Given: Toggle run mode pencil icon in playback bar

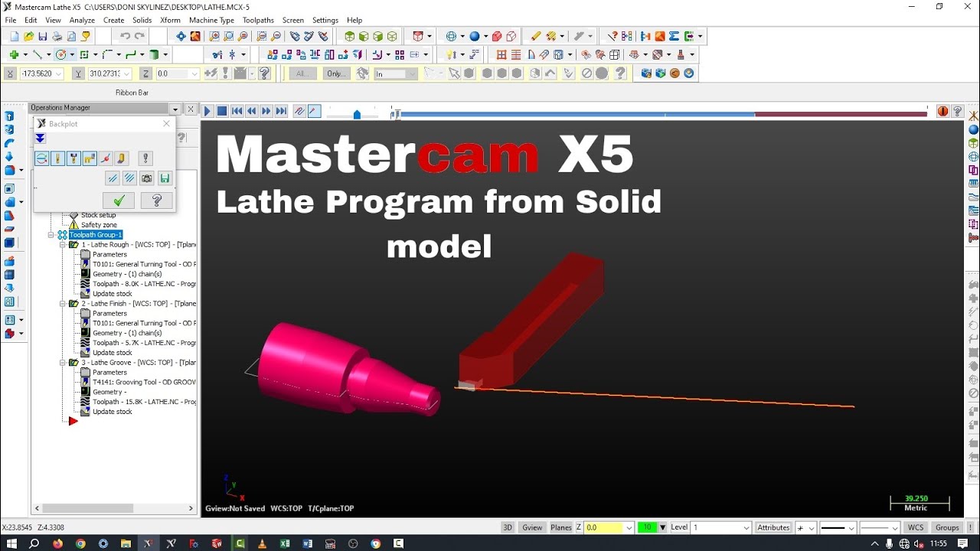Looking at the screenshot, I should pyautogui.click(x=315, y=111).
